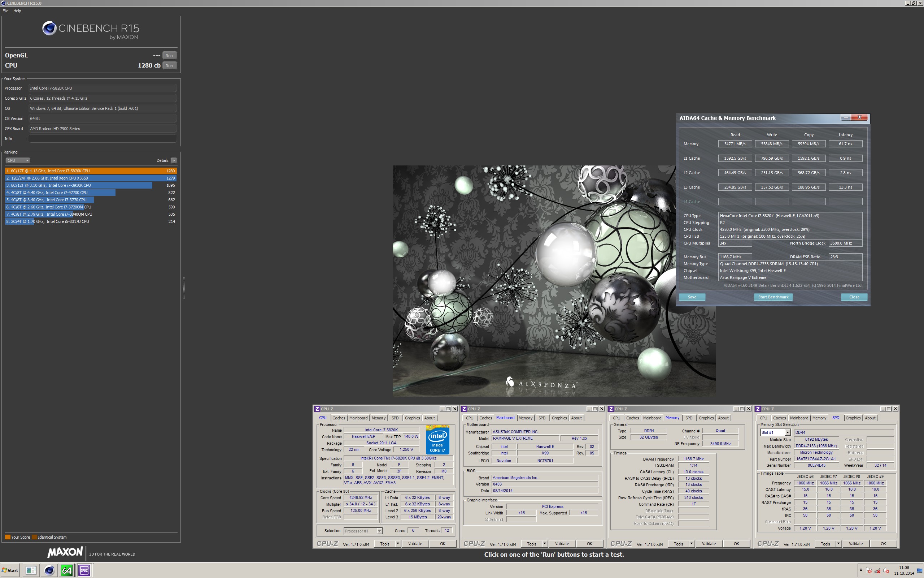Open the Windows Start menu
924x578 pixels.
pyautogui.click(x=10, y=570)
